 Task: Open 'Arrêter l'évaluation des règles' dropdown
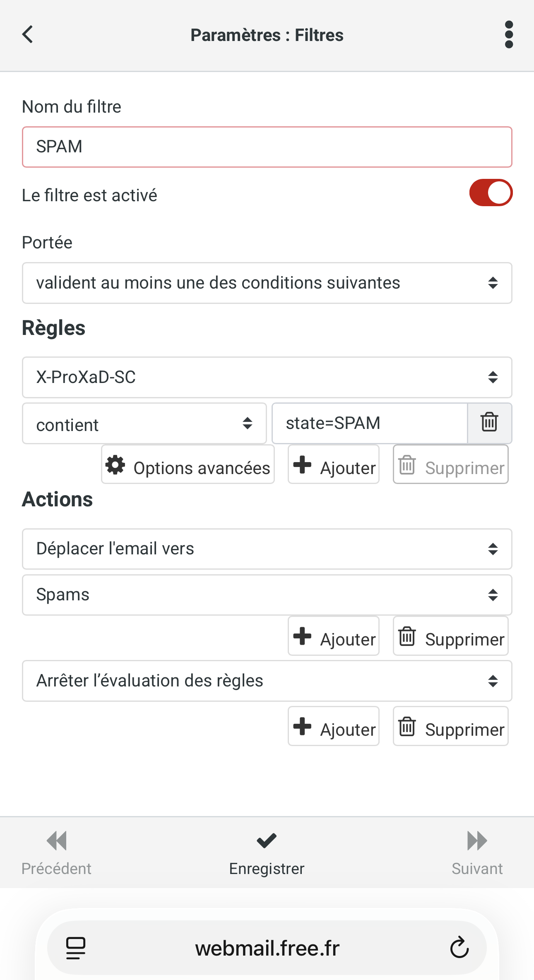(x=267, y=681)
